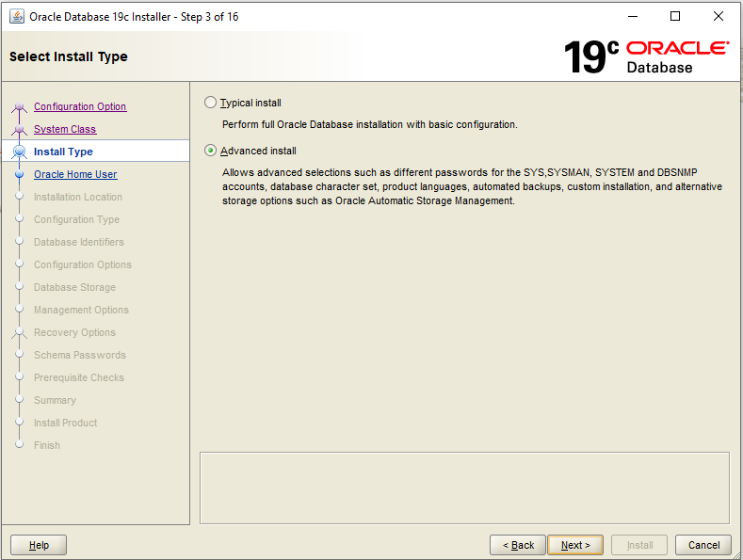
Task: Click the Prerequisite Checks step text
Action: pos(79,377)
